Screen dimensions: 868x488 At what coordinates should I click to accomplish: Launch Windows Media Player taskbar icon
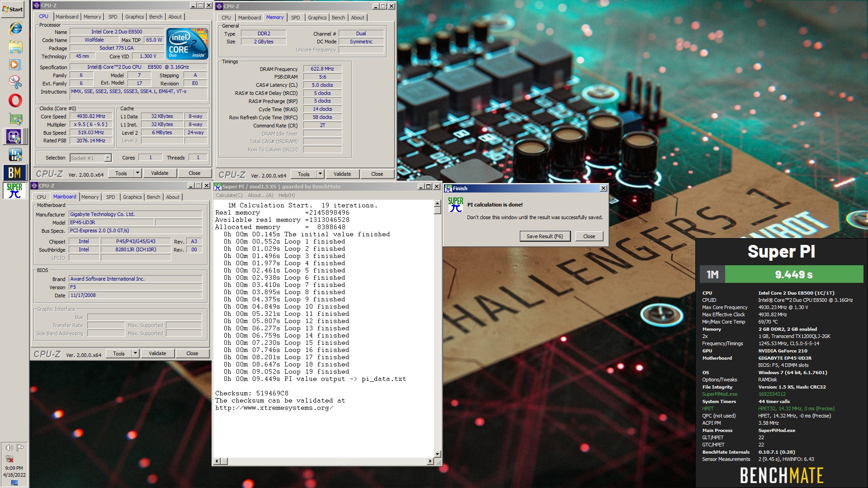pyautogui.click(x=15, y=65)
